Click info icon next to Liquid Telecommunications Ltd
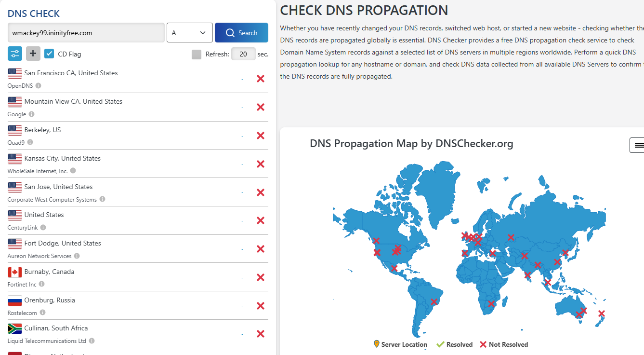Image resolution: width=644 pixels, height=355 pixels. 92,341
